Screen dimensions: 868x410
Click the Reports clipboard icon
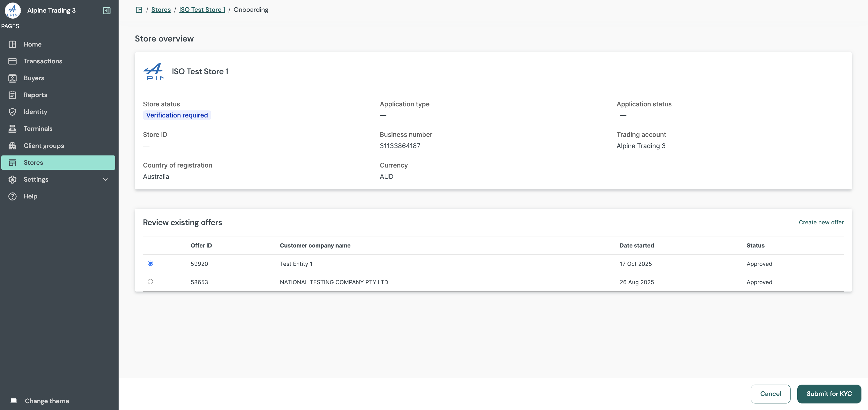pyautogui.click(x=13, y=95)
